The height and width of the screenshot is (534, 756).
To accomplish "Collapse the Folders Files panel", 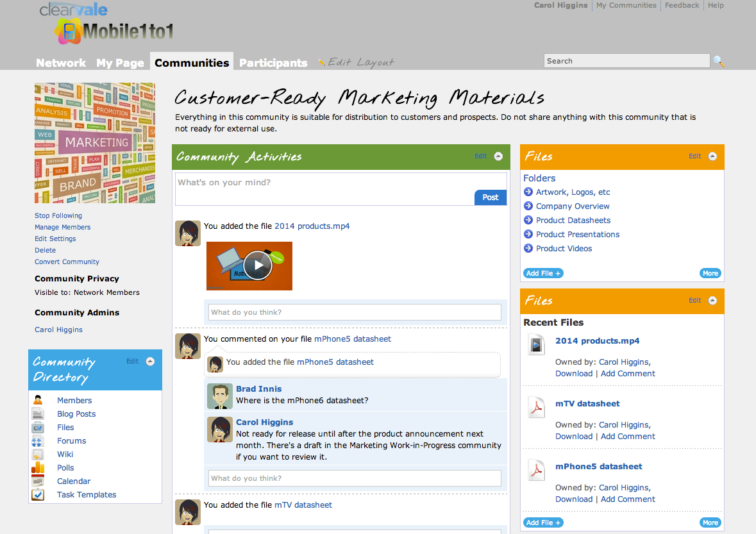I will pyautogui.click(x=712, y=156).
